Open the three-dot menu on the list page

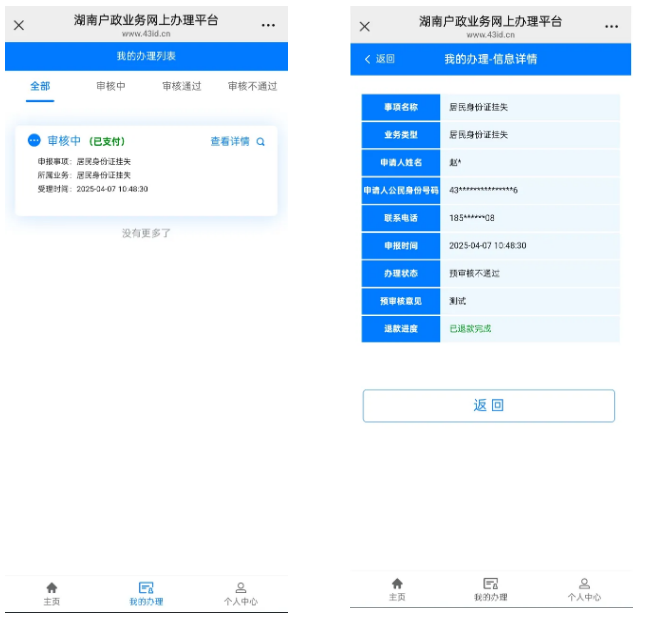point(268,25)
